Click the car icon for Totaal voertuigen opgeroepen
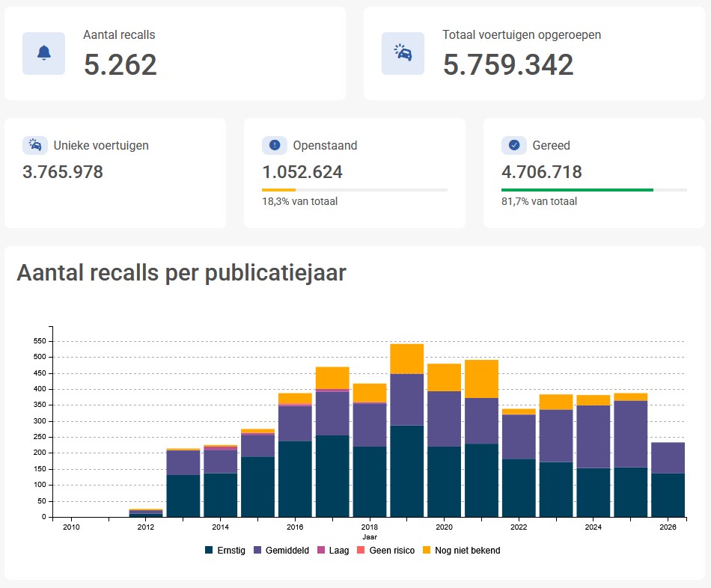Viewport: 711px width, 588px height. pos(403,54)
